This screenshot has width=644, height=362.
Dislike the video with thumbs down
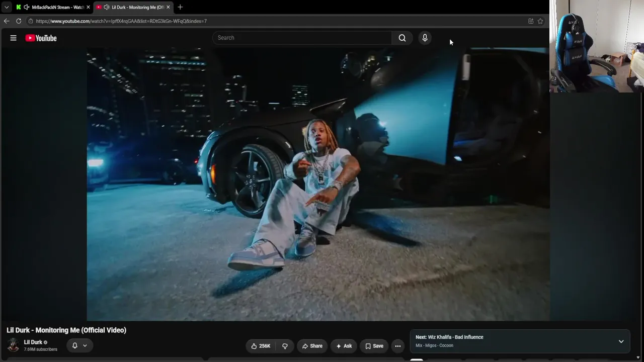pyautogui.click(x=285, y=346)
